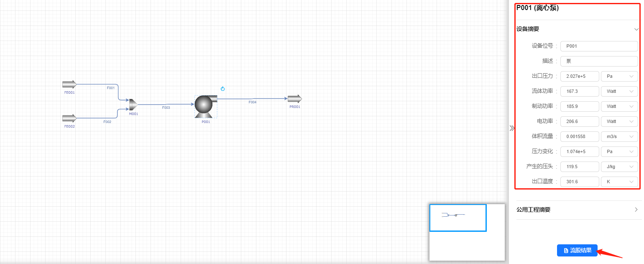The height and width of the screenshot is (264, 644).
Task: Select the M001 mixer icon
Action: click(133, 105)
